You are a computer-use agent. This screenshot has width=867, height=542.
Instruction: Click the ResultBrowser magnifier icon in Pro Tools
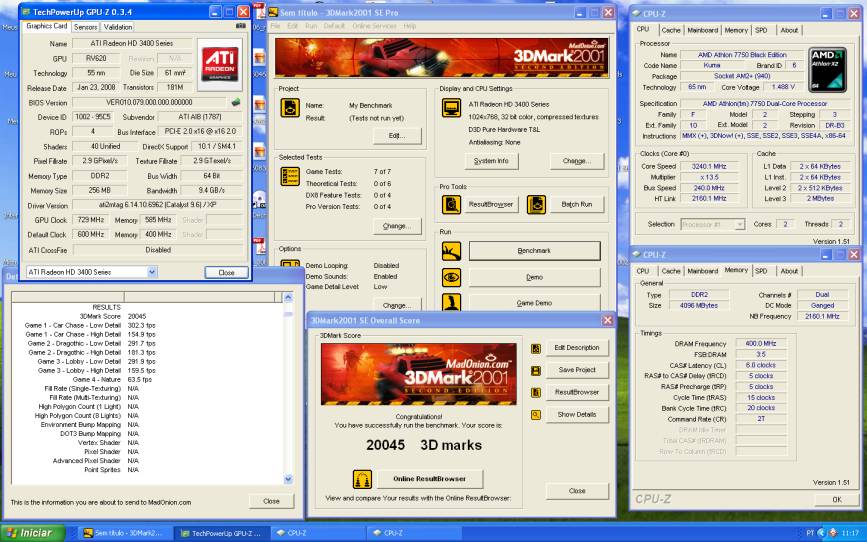(x=451, y=204)
